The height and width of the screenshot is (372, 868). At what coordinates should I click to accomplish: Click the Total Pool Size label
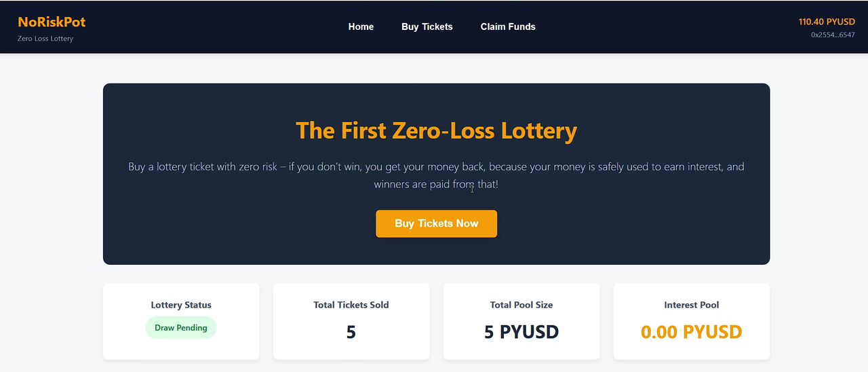[521, 305]
